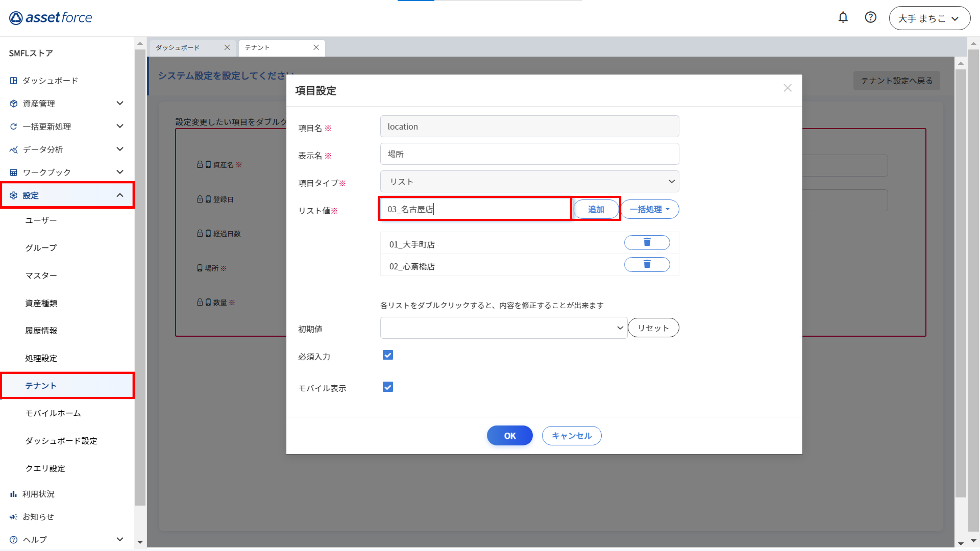
Task: Open the 項目タイプ dropdown
Action: pyautogui.click(x=529, y=181)
